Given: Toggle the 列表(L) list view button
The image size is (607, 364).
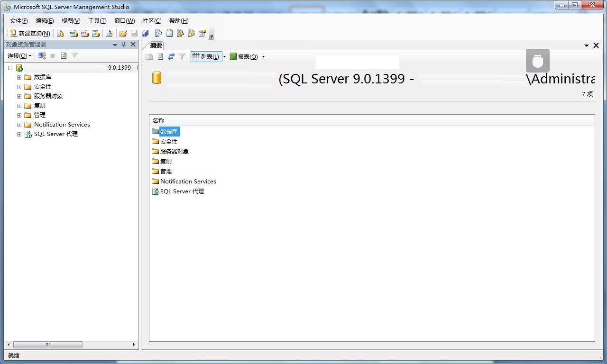Looking at the screenshot, I should click(x=206, y=57).
